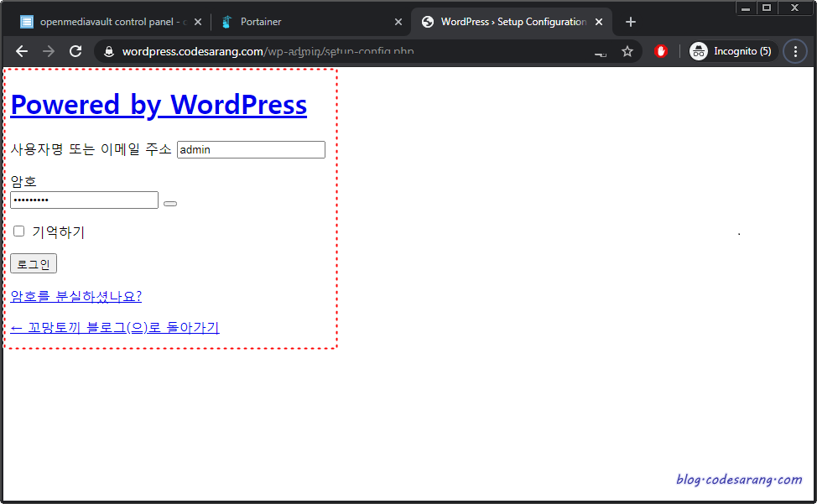Bookmark this page with the star icon
The height and width of the screenshot is (504, 817).
click(x=627, y=51)
